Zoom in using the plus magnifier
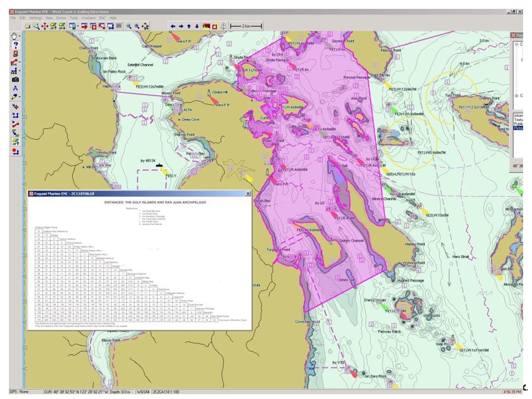532x399 pixels. click(x=137, y=26)
